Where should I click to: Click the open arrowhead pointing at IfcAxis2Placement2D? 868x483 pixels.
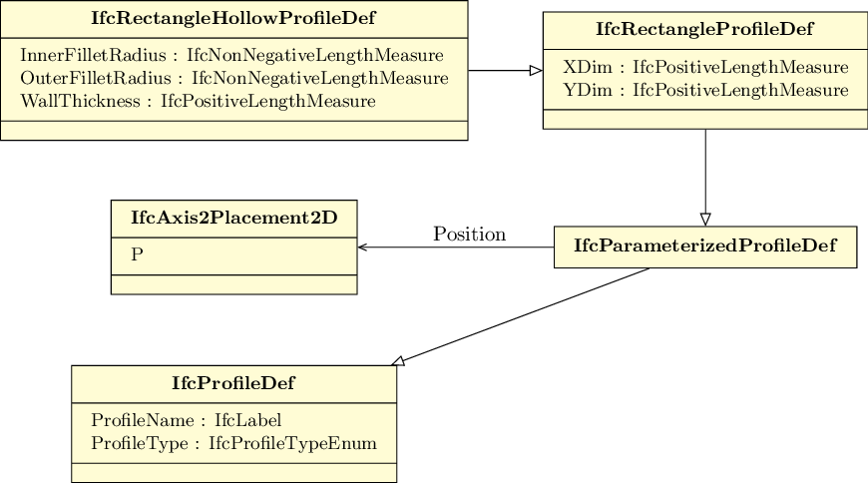363,246
